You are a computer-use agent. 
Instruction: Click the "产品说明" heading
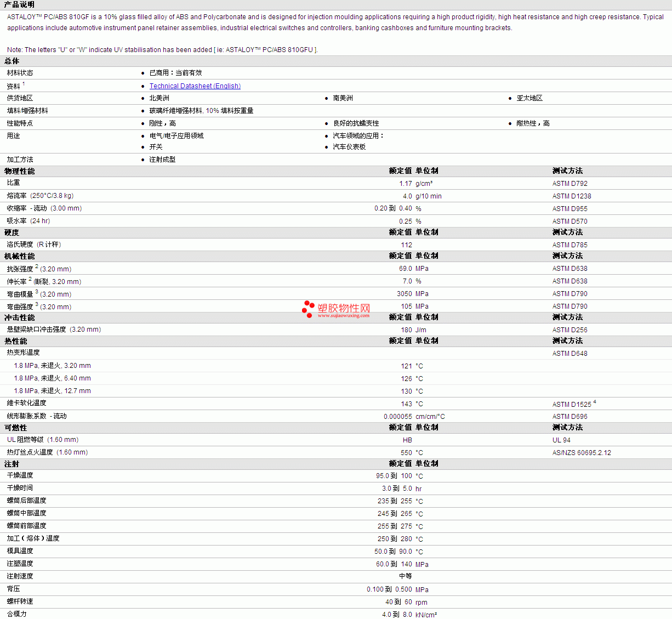click(x=19, y=4)
